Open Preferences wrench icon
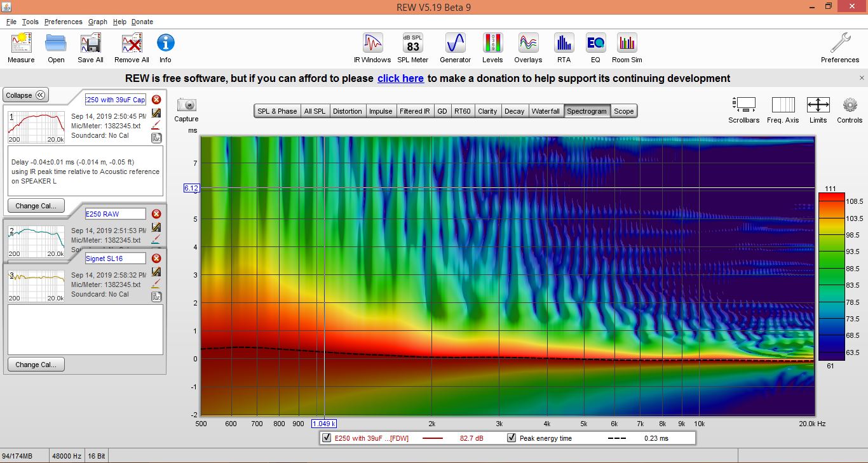Screen dimensions: 868x463 (840, 43)
